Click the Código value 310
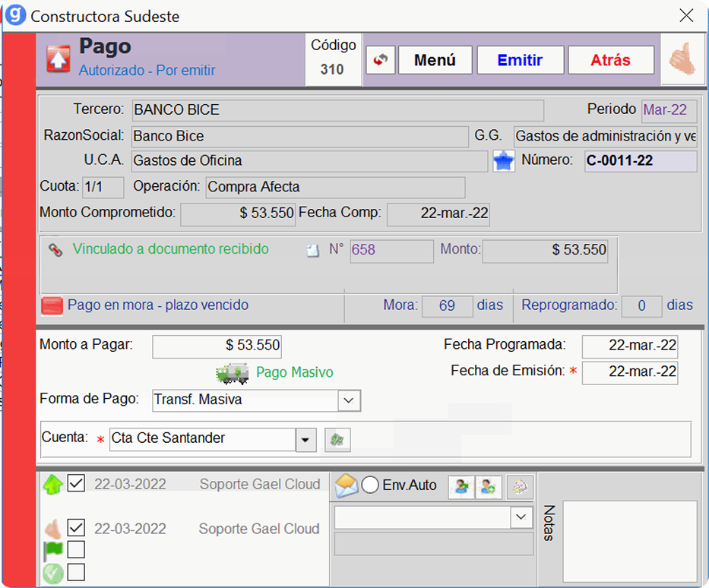The image size is (709, 588). (x=332, y=70)
